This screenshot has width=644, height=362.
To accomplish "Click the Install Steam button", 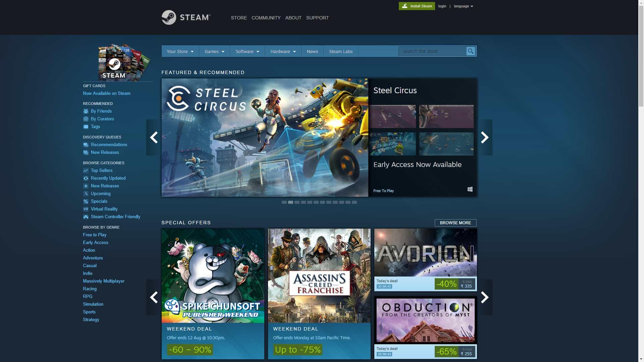I will click(x=417, y=6).
